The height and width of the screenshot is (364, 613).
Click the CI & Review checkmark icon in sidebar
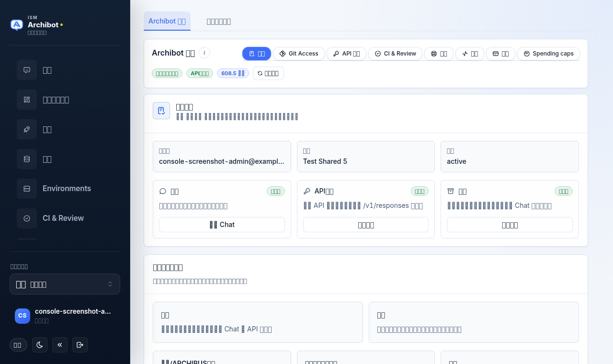[x=27, y=218]
